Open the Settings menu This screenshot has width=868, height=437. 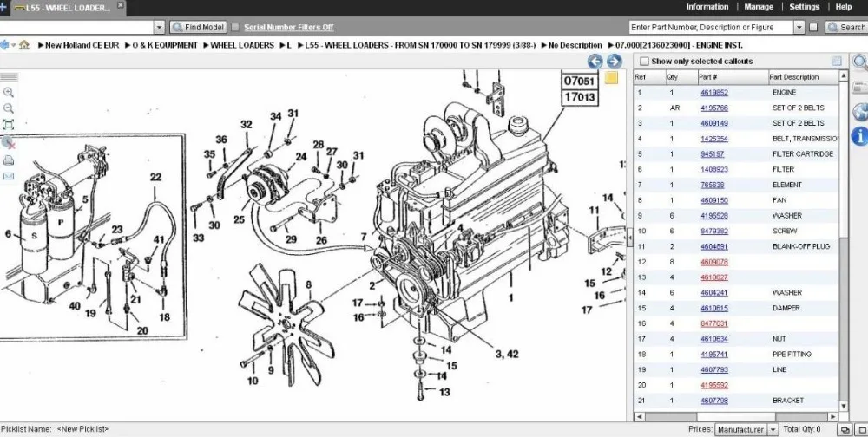click(x=804, y=7)
